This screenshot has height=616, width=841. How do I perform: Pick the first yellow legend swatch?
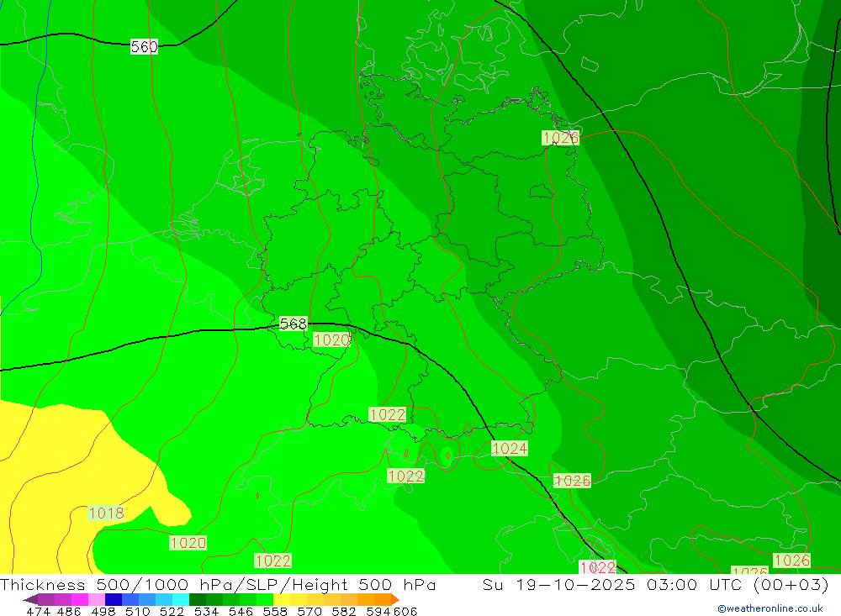tap(282, 599)
